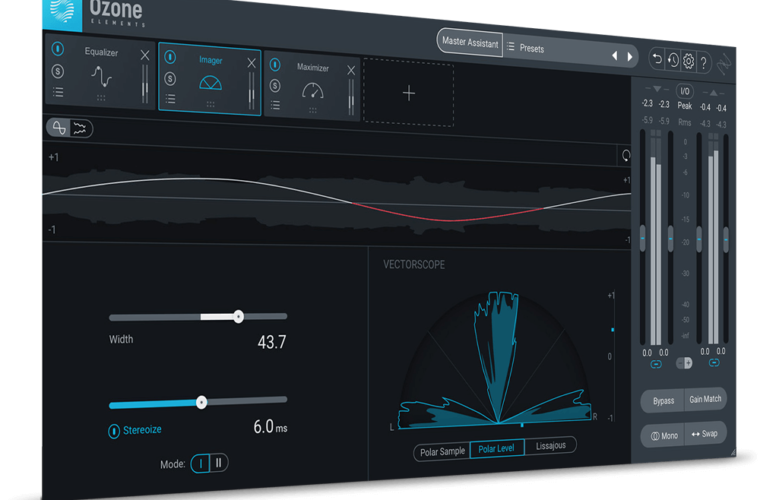760x500 pixels.
Task: Switch to the correlation trace view icon
Action: pos(59,127)
